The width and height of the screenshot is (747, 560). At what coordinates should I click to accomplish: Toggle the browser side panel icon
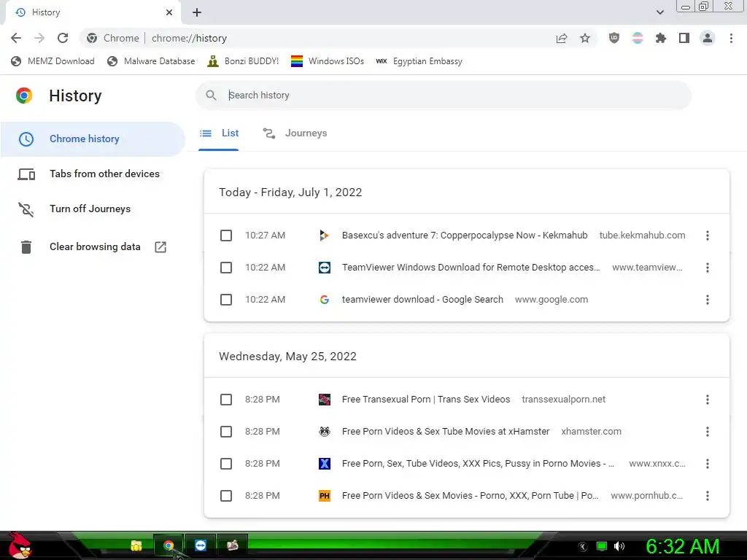tap(684, 38)
